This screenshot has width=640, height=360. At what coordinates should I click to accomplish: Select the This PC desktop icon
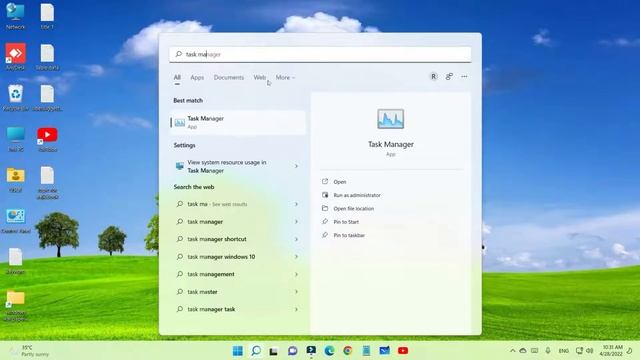click(15, 139)
